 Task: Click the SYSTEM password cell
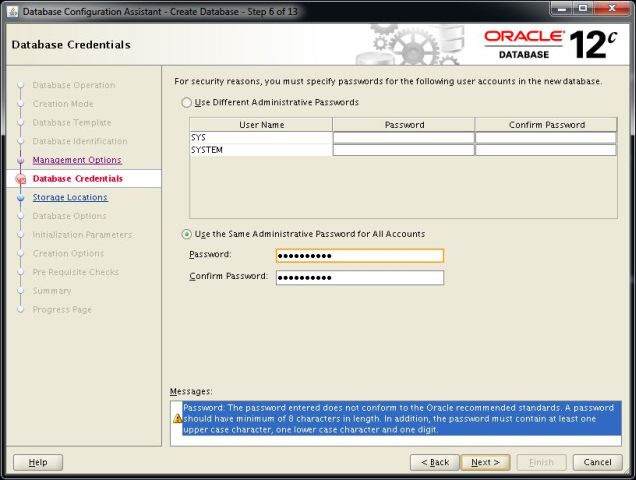click(x=403, y=150)
